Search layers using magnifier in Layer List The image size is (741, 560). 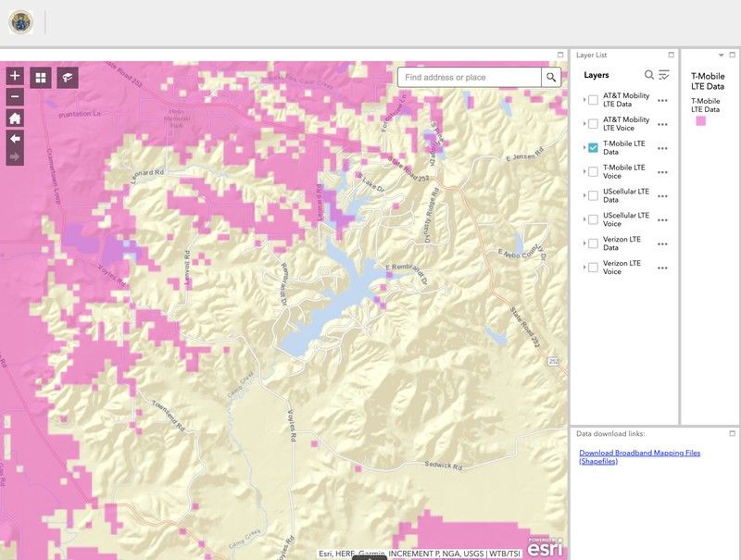click(649, 75)
